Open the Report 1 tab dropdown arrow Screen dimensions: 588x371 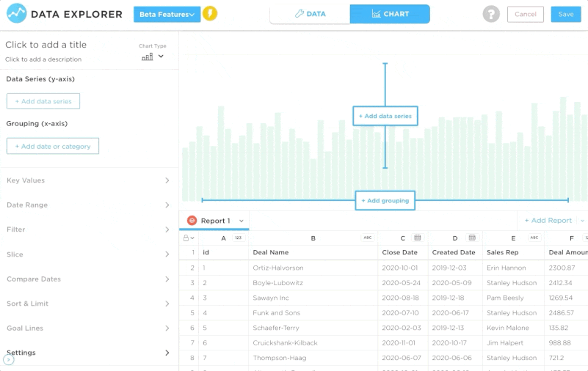(x=242, y=221)
